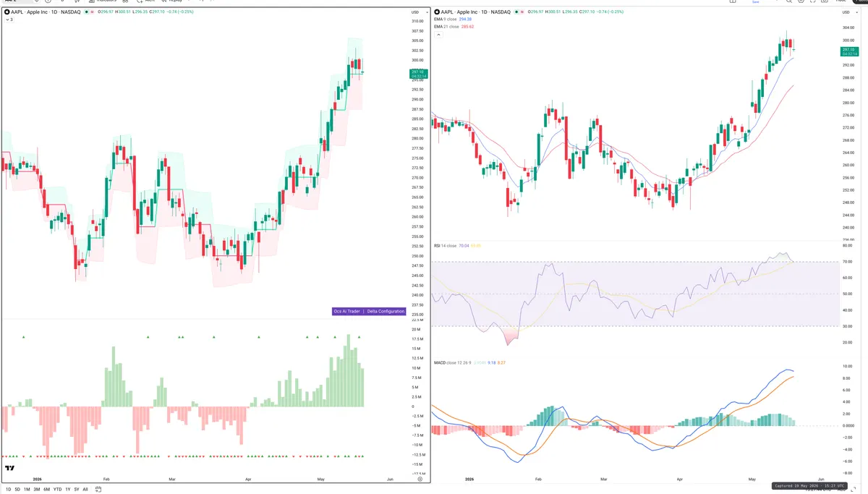
Task: Select the 1Y time range
Action: click(x=68, y=490)
